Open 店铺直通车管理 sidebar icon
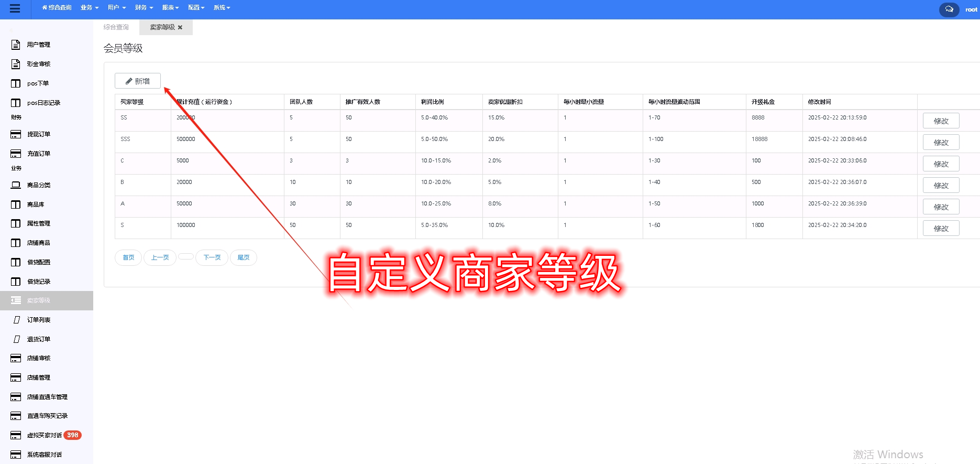Viewport: 980px width, 464px height. click(x=16, y=397)
